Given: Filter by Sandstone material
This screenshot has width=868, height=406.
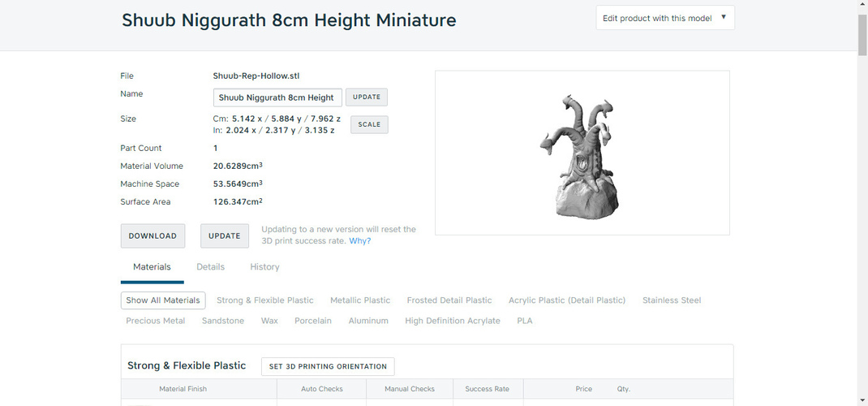Looking at the screenshot, I should 223,321.
